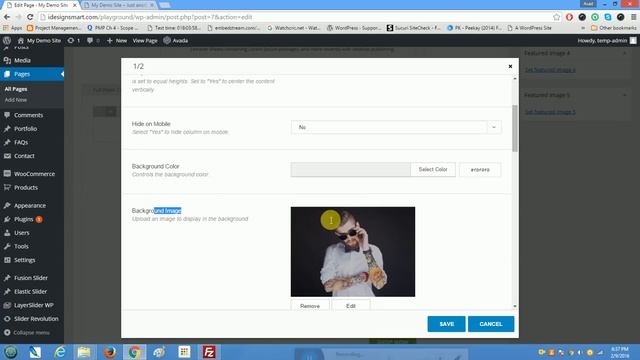The width and height of the screenshot is (640, 360).
Task: Click the scroll down arrow in modal
Action: [515, 306]
